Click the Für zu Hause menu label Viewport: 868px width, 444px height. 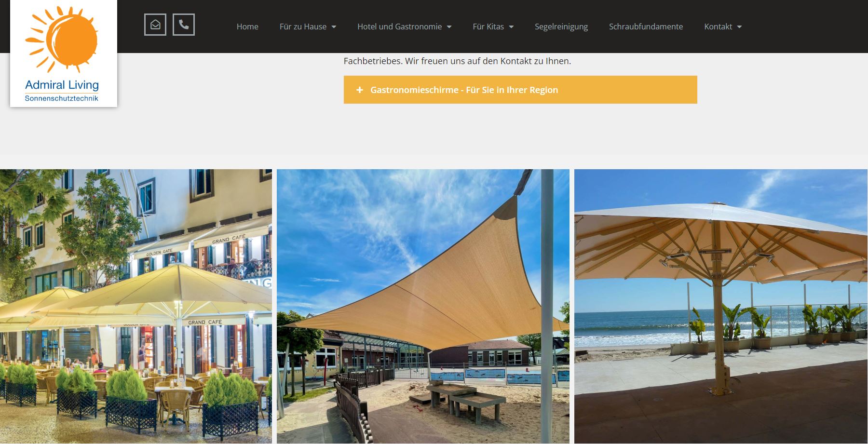point(303,27)
